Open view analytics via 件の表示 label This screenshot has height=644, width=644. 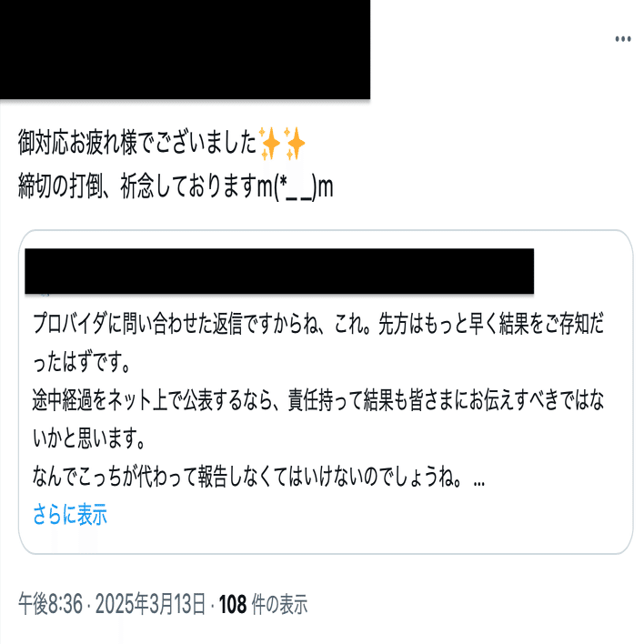[279, 604]
